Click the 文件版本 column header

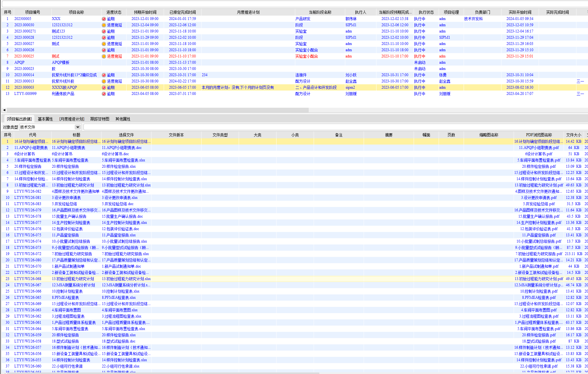point(176,135)
